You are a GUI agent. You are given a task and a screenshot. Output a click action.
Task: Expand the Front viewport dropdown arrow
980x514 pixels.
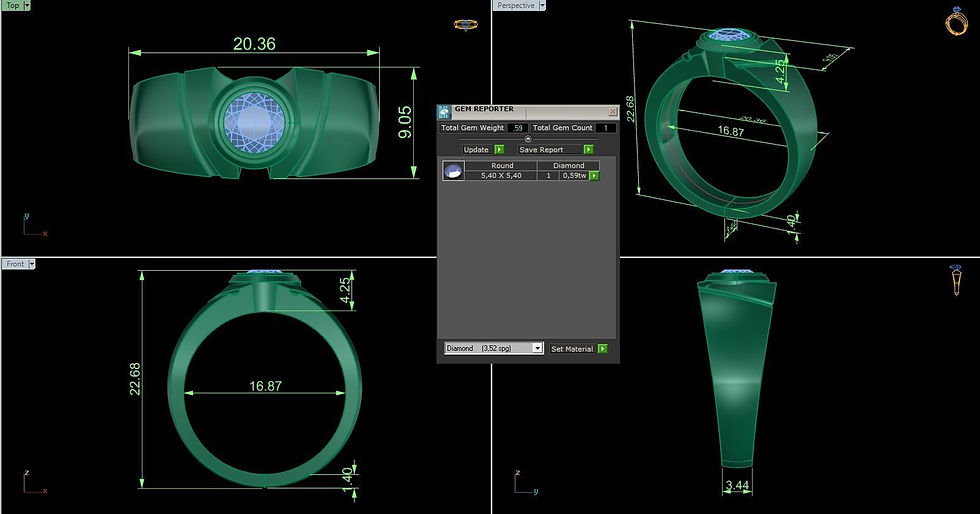[x=32, y=264]
